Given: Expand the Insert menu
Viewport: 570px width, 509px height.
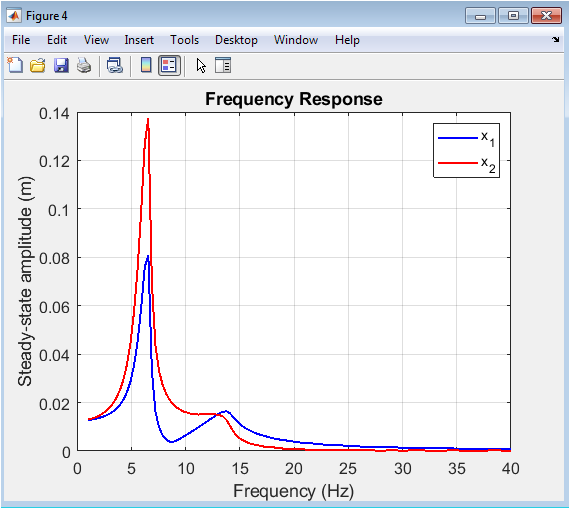Looking at the screenshot, I should [x=139, y=40].
